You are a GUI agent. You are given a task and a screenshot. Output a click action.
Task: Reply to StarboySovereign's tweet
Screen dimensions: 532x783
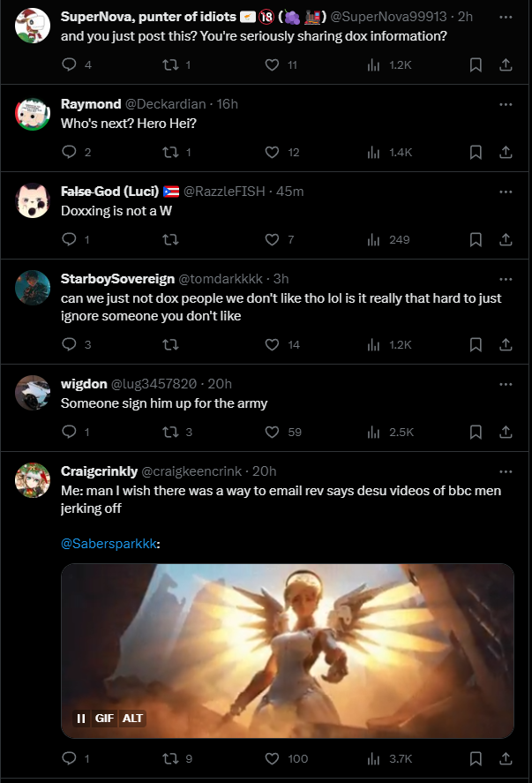coord(69,344)
